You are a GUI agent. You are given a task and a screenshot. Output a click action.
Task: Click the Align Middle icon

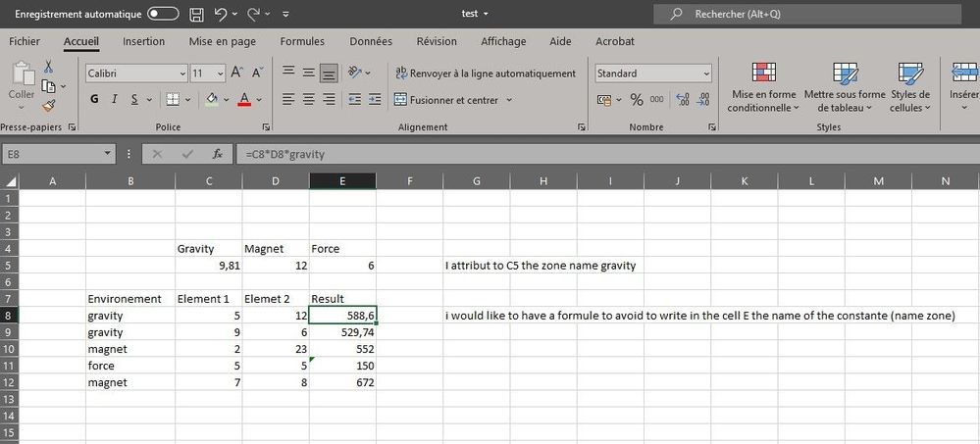(309, 74)
